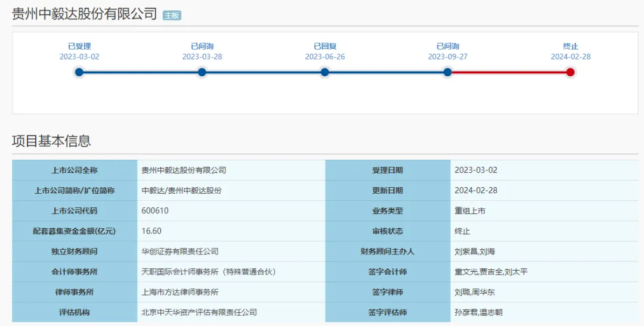Click the names 孙彦君,温志朝
The image size is (644, 326).
click(x=478, y=312)
